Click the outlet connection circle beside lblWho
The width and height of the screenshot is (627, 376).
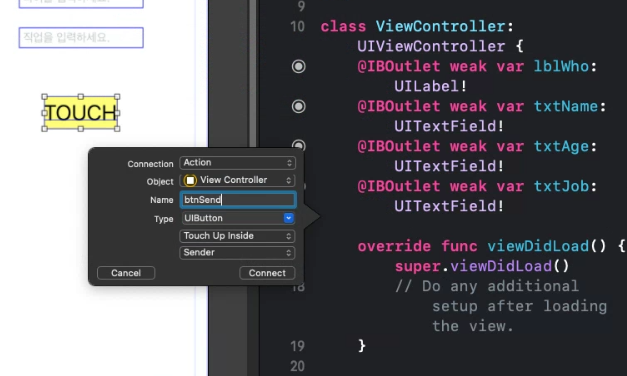point(298,66)
